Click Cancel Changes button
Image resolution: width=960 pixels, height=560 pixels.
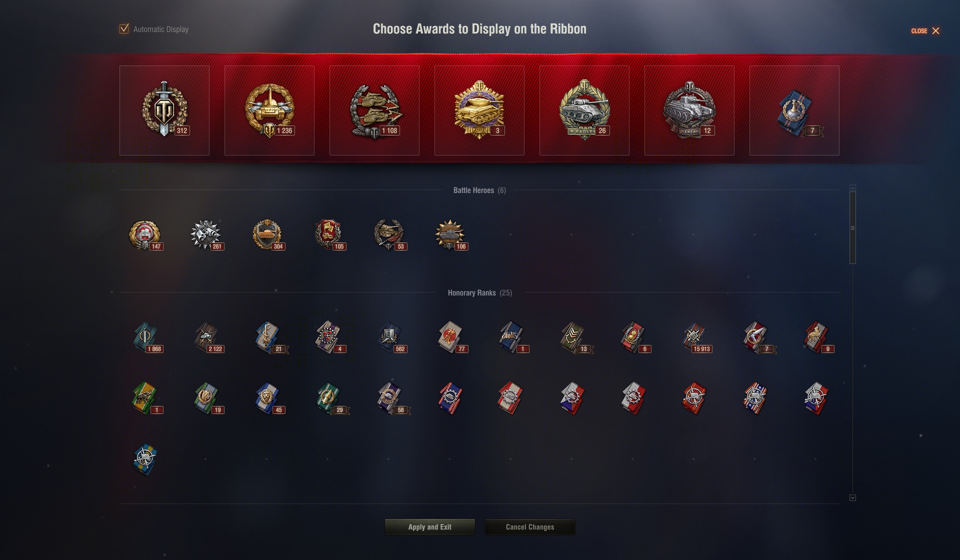530,527
